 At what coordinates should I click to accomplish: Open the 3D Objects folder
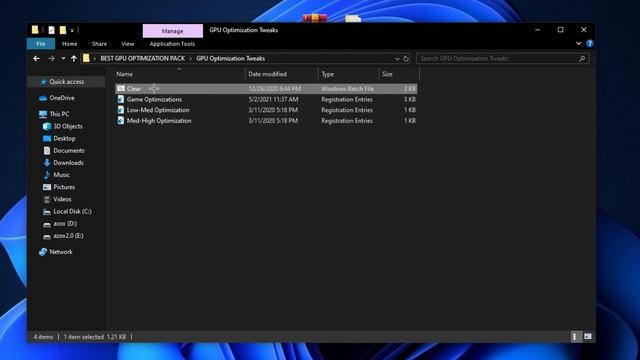(68, 127)
